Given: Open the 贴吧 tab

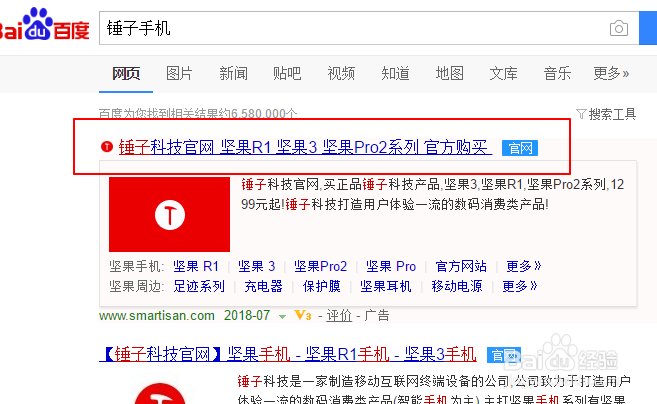Looking at the screenshot, I should coord(287,74).
